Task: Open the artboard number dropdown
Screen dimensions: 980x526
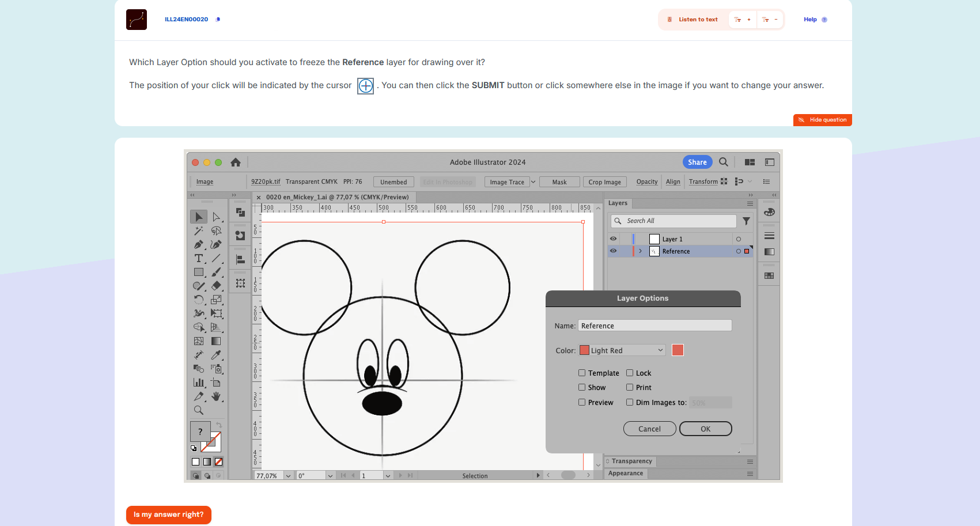Action: (x=388, y=476)
